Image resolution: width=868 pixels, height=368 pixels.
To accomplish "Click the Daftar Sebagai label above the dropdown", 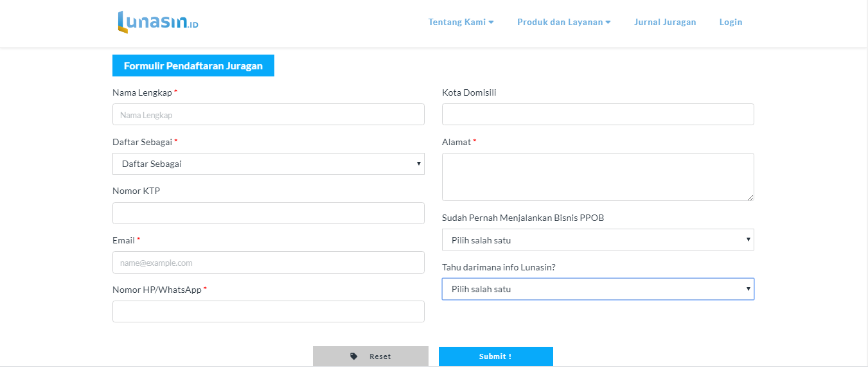I will click(x=142, y=142).
